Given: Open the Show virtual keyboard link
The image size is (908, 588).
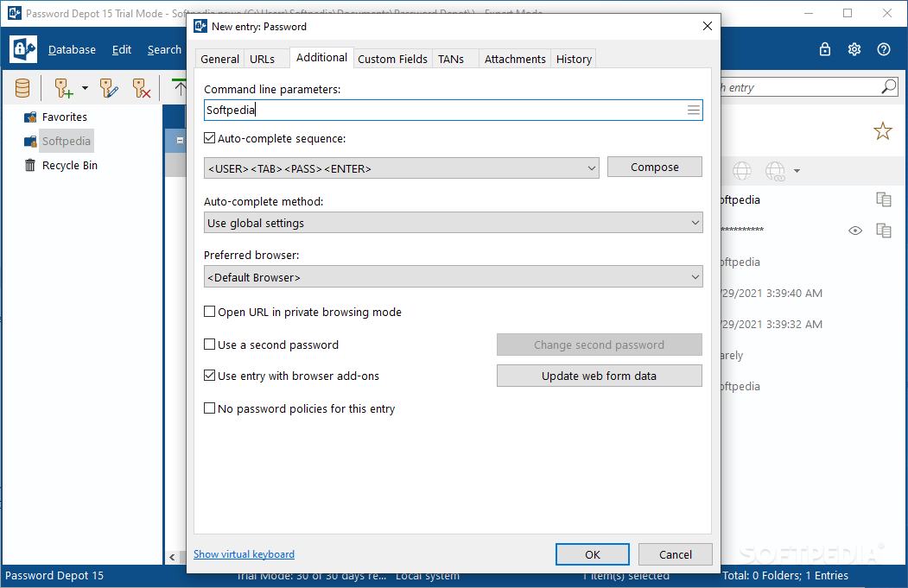Looking at the screenshot, I should pos(244,553).
